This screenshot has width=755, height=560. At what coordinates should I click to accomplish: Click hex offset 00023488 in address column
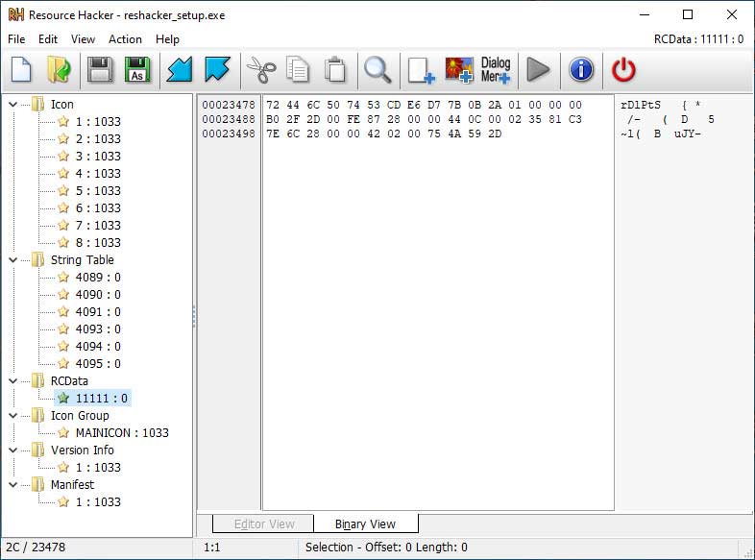(x=229, y=119)
